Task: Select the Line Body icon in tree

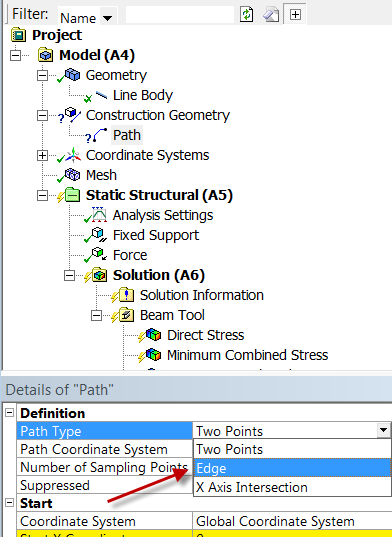Action: point(102,95)
